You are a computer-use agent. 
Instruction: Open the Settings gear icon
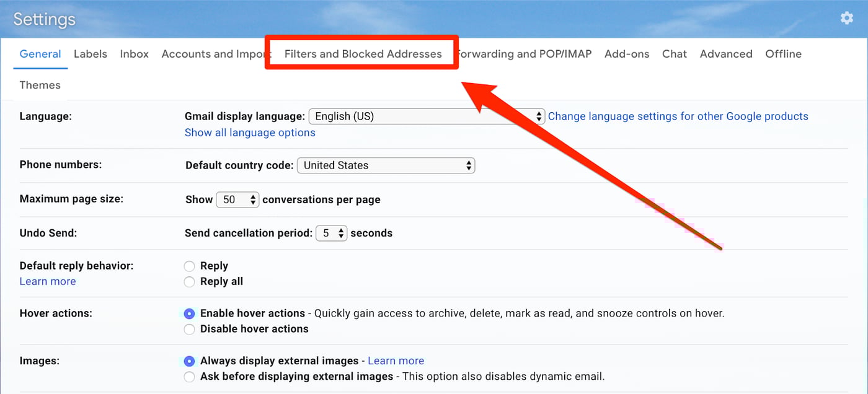[847, 18]
